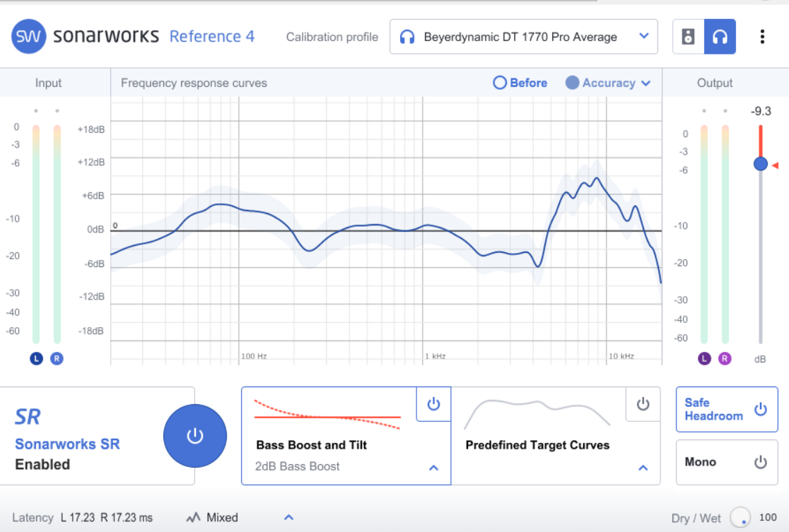
Task: Click the blue input L channel badge
Action: coord(36,358)
